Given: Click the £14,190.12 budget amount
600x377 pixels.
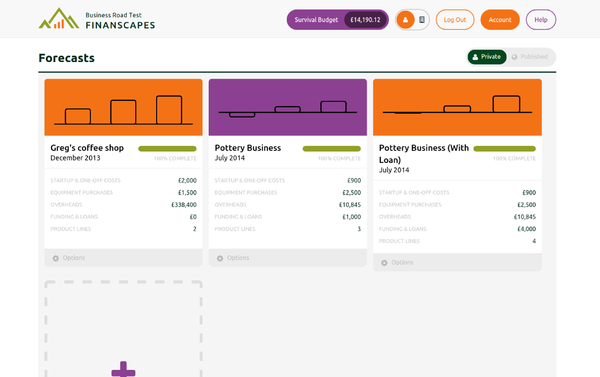Looking at the screenshot, I should coord(365,20).
